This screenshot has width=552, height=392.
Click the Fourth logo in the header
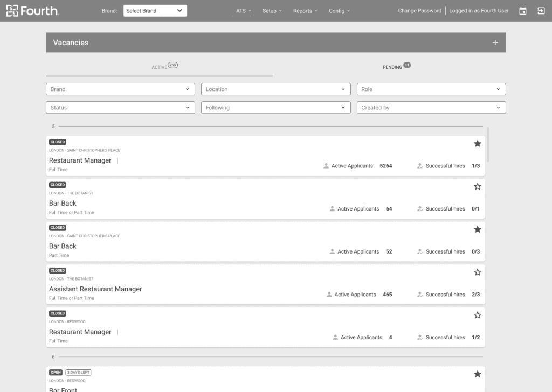[x=32, y=11]
